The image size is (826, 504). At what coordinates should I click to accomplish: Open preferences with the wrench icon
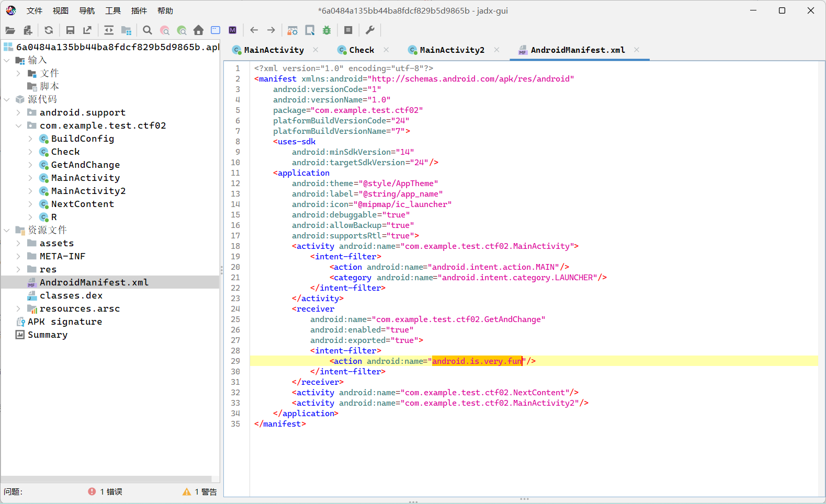click(x=370, y=30)
